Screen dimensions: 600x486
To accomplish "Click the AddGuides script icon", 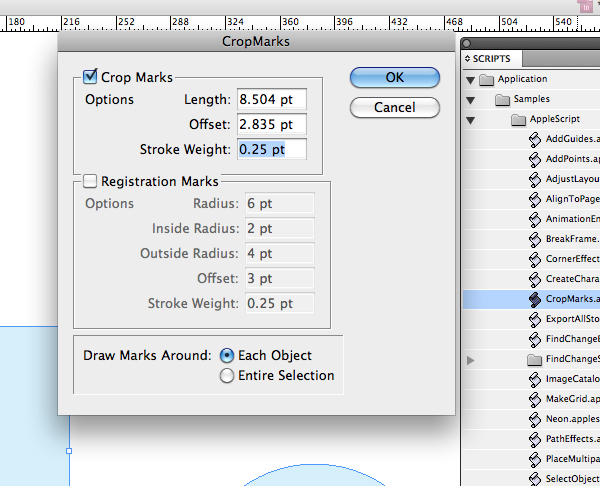I will (x=535, y=140).
